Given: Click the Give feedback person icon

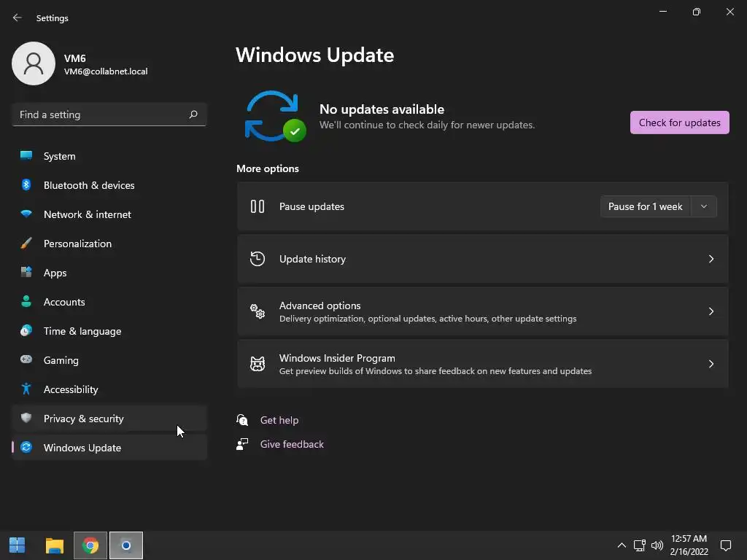Looking at the screenshot, I should tap(242, 444).
